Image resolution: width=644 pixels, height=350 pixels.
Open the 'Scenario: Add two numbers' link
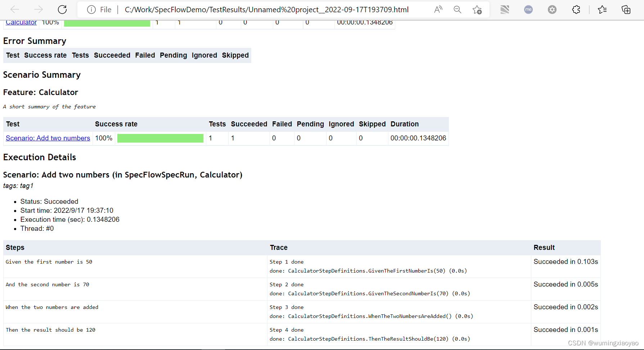tap(48, 138)
